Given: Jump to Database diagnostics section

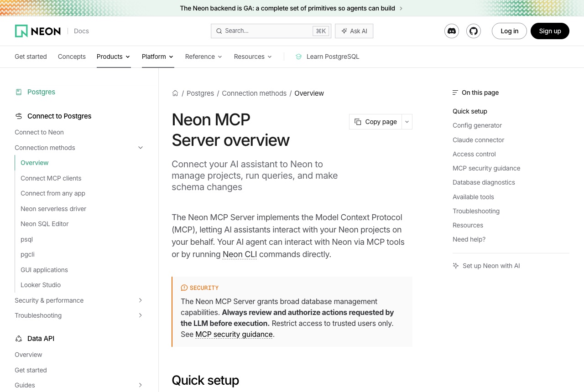Looking at the screenshot, I should [484, 182].
